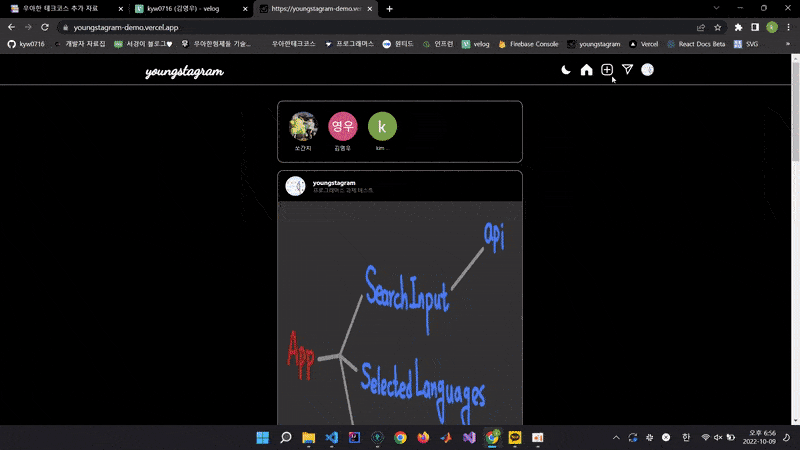Image resolution: width=800 pixels, height=450 pixels.
Task: Toggle dark mode with the moon icon
Action: click(x=566, y=70)
